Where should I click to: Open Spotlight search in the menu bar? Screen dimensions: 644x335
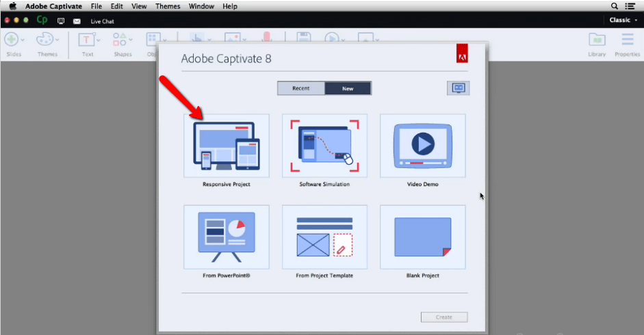(x=615, y=6)
